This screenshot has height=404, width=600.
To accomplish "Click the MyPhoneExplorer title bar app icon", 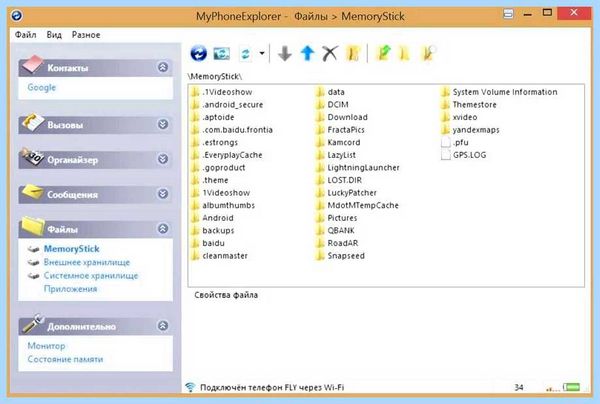I will click(17, 16).
